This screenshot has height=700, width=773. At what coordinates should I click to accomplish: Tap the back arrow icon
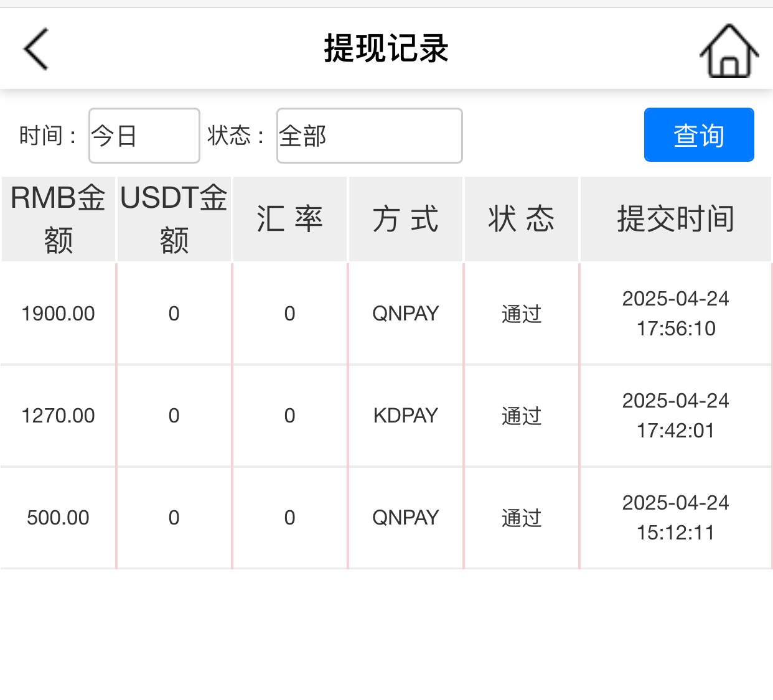pyautogui.click(x=36, y=49)
